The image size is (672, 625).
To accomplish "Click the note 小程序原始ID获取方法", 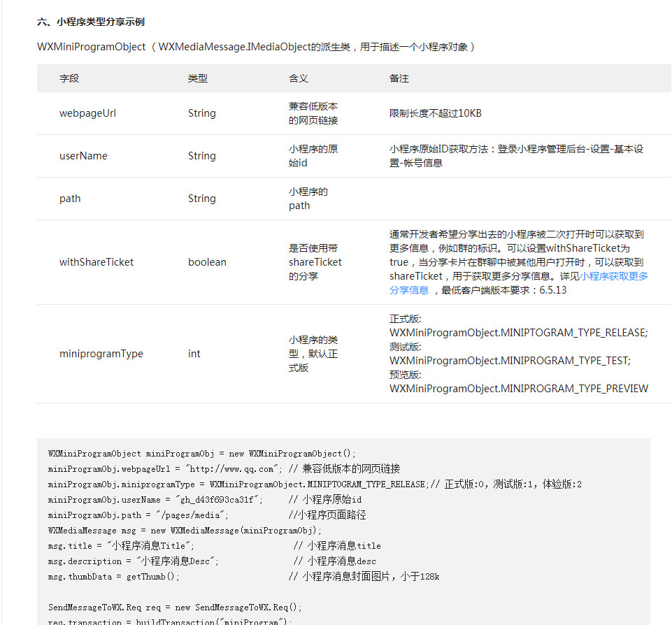I will [x=517, y=156].
